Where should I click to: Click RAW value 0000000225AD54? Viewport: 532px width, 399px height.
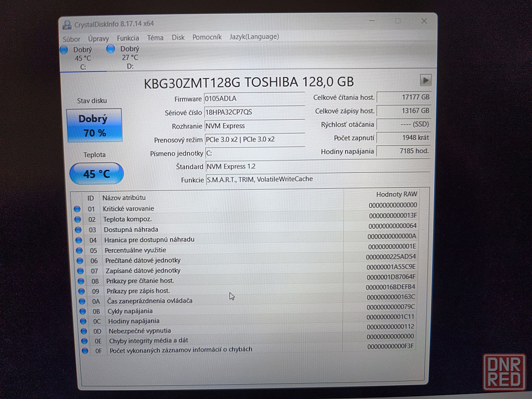[x=391, y=256]
